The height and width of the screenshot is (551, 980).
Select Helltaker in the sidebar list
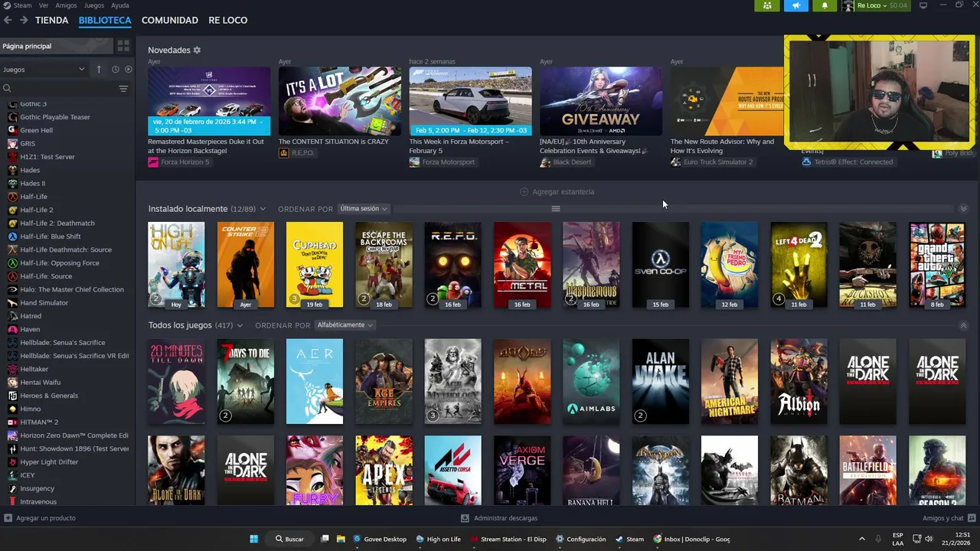click(x=34, y=369)
